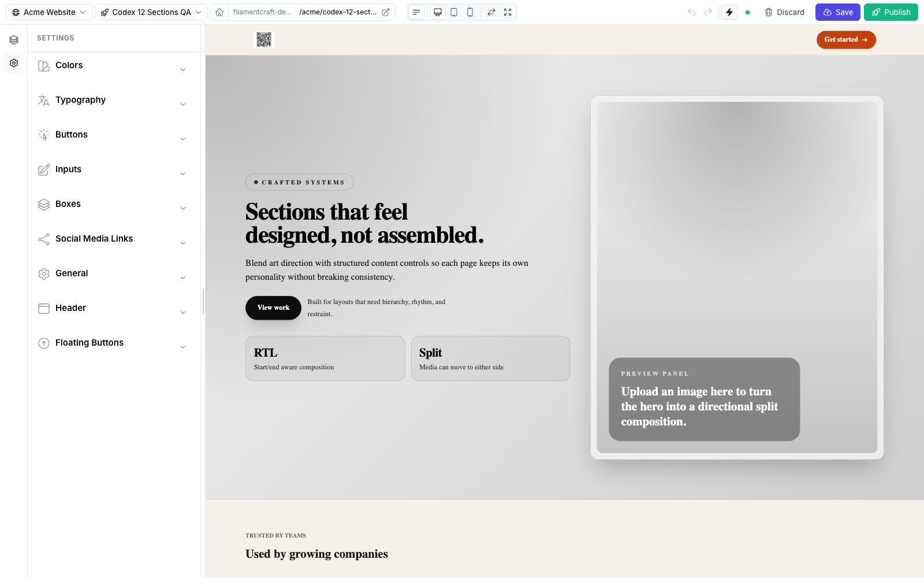The height and width of the screenshot is (578, 924).
Task: Click 'Used by growing companies' heading
Action: coord(316,554)
